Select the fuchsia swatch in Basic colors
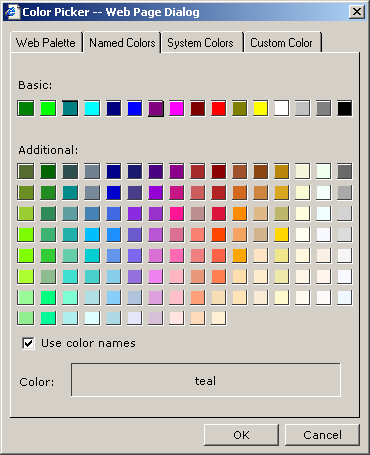 (177, 109)
